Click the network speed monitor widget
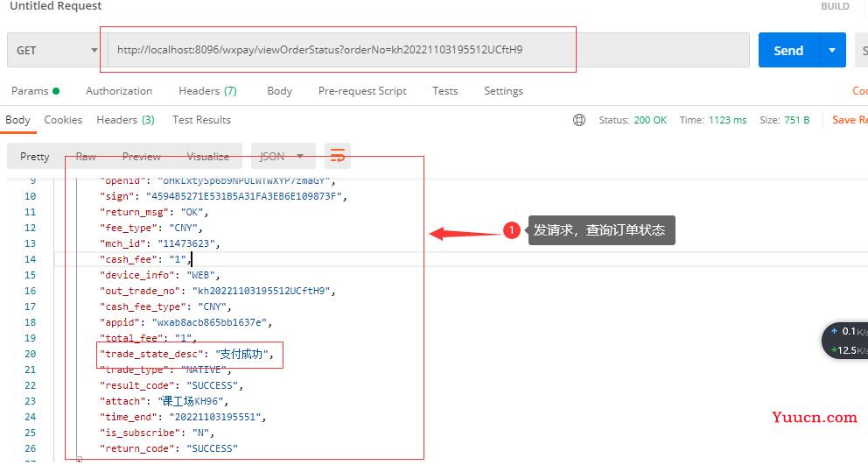The width and height of the screenshot is (868, 465). (x=846, y=341)
